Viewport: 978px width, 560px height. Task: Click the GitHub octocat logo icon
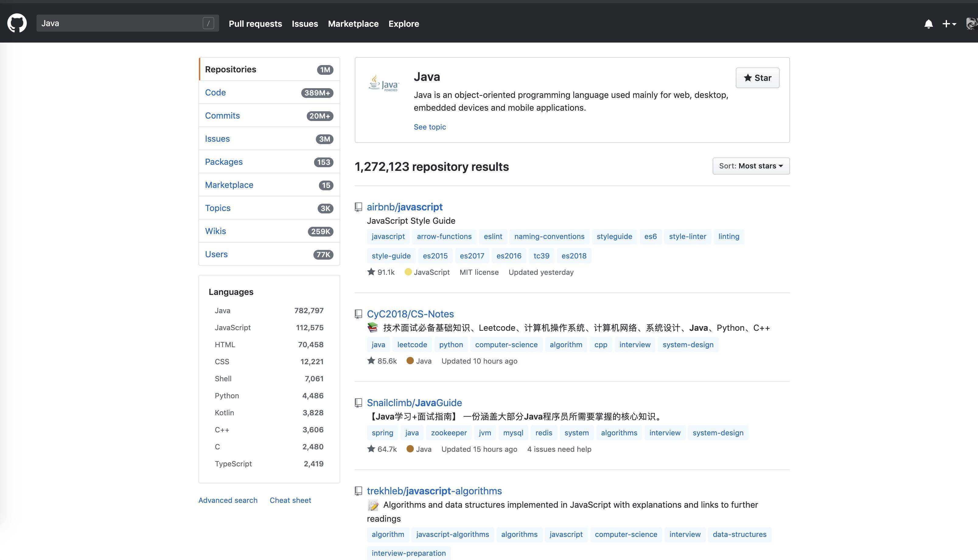pyautogui.click(x=17, y=23)
